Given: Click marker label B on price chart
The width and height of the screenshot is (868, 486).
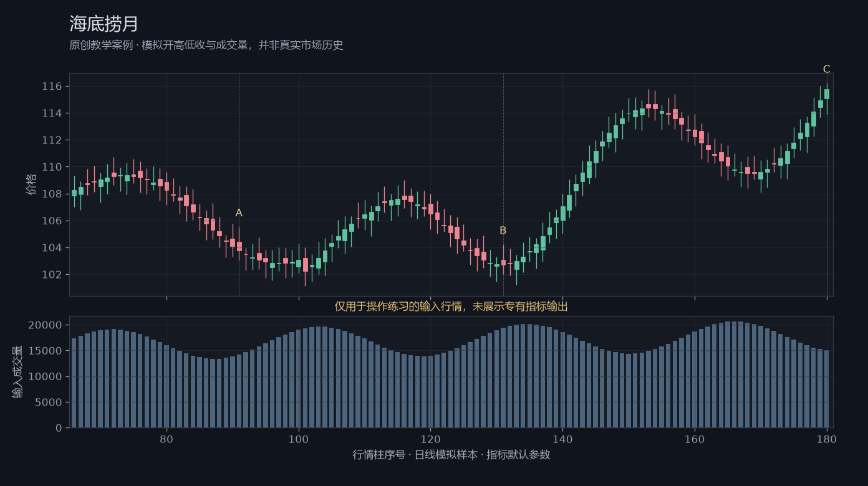Looking at the screenshot, I should pos(503,231).
